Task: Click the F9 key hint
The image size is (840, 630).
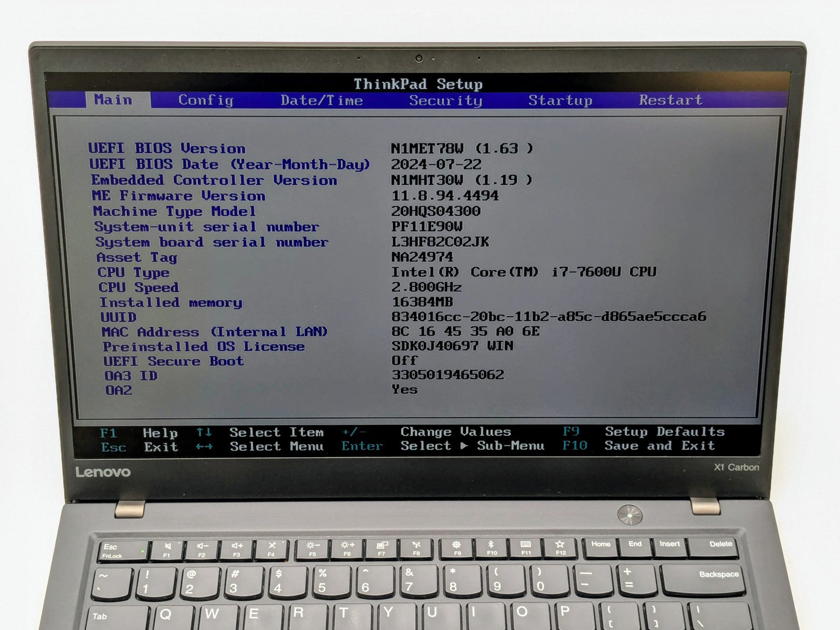Action: click(x=571, y=432)
